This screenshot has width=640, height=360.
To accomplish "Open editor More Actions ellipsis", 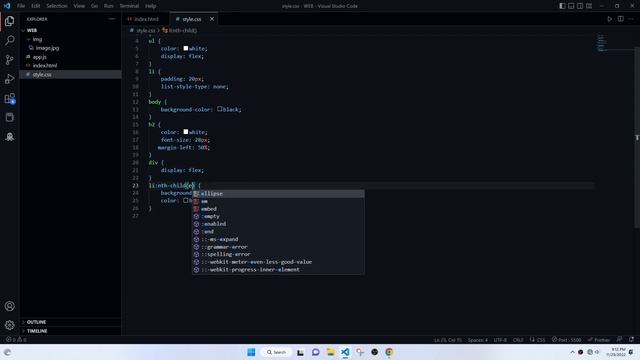I will (x=631, y=19).
